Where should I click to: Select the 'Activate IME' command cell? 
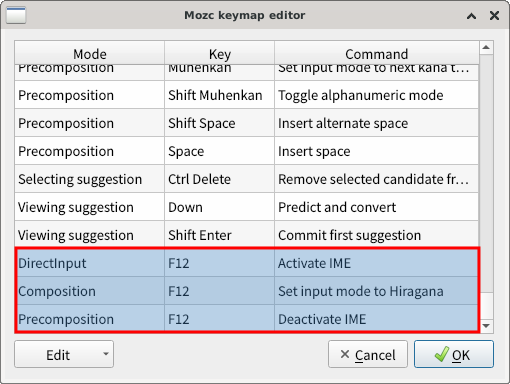point(376,263)
